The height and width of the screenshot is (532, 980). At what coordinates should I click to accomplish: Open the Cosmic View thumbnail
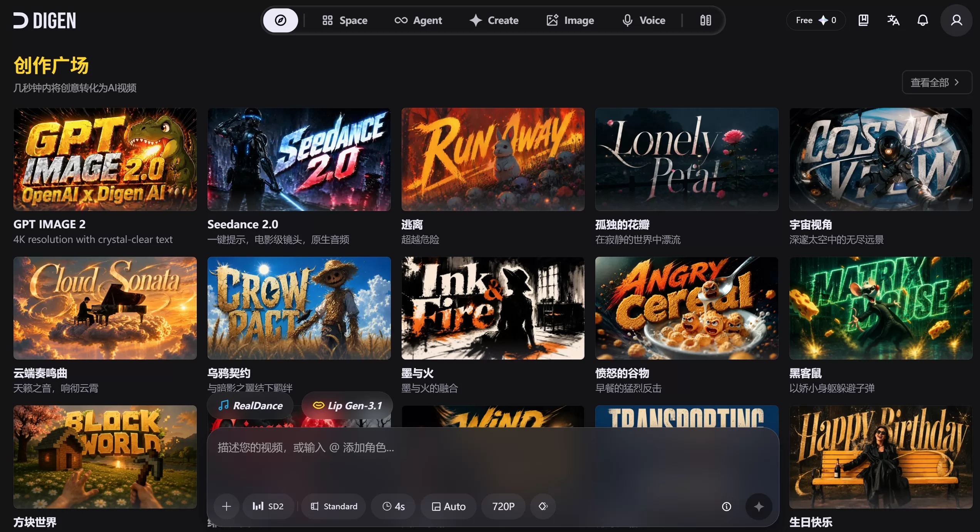[881, 159]
